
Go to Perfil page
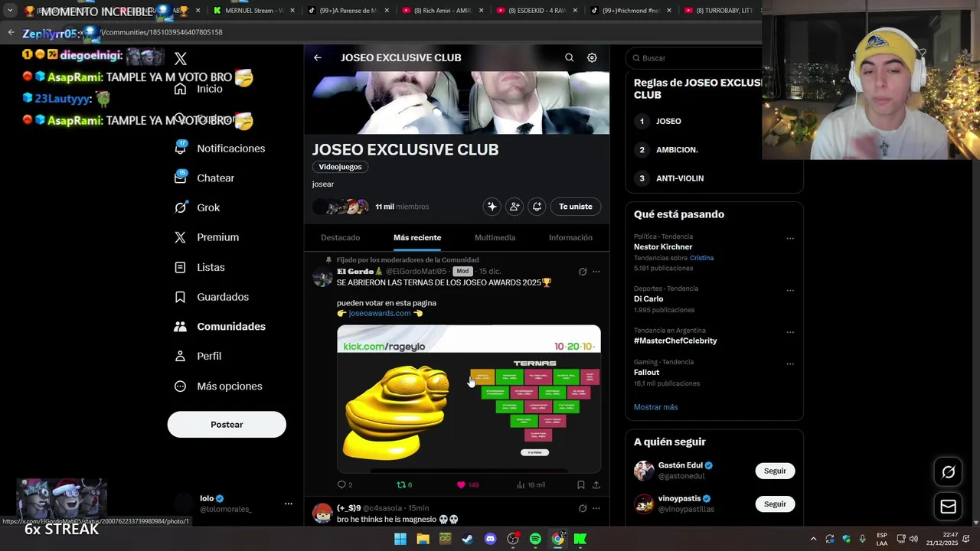[x=198, y=356]
